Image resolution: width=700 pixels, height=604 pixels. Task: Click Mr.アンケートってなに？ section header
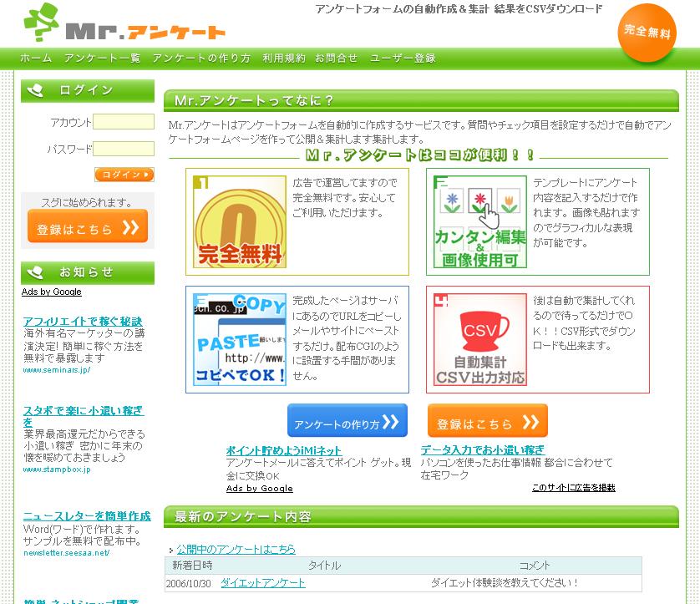coord(422,100)
